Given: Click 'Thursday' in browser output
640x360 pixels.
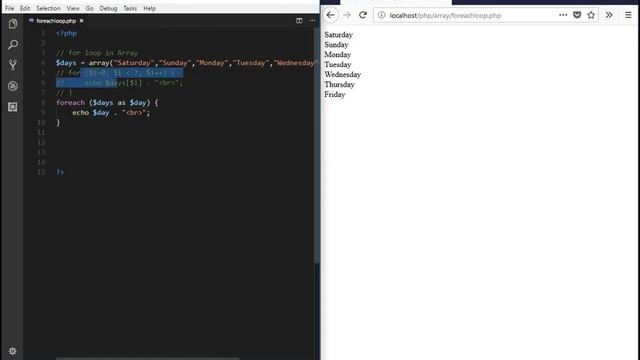Looking at the screenshot, I should click(339, 84).
